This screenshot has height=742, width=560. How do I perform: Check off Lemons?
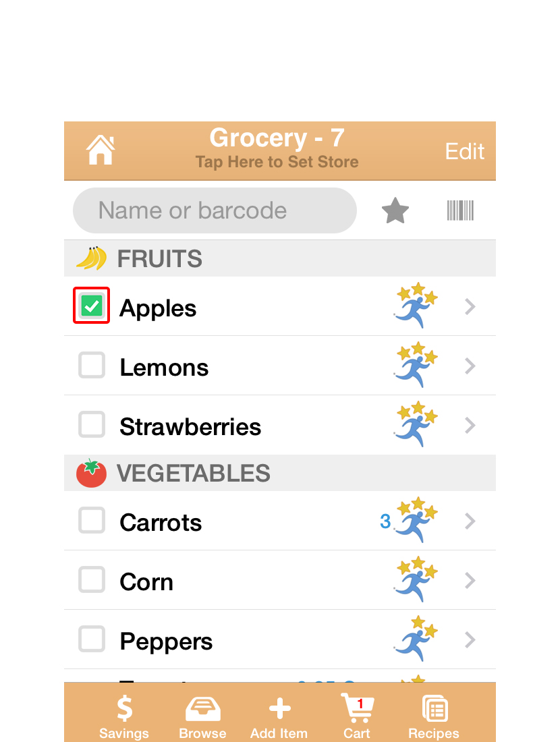click(91, 365)
